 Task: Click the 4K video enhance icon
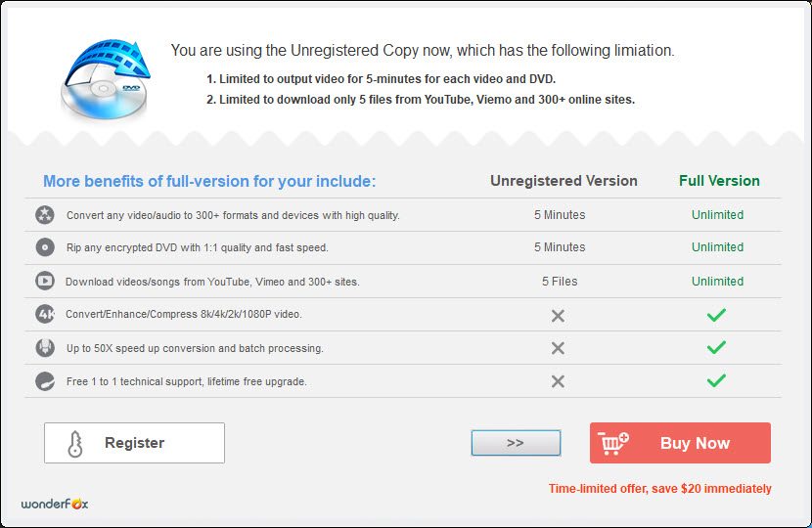pos(44,314)
